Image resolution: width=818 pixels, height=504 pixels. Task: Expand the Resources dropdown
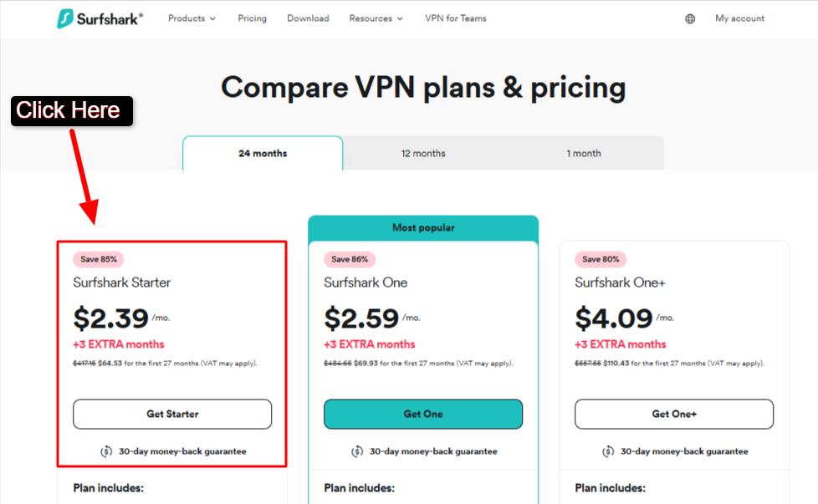(x=376, y=18)
